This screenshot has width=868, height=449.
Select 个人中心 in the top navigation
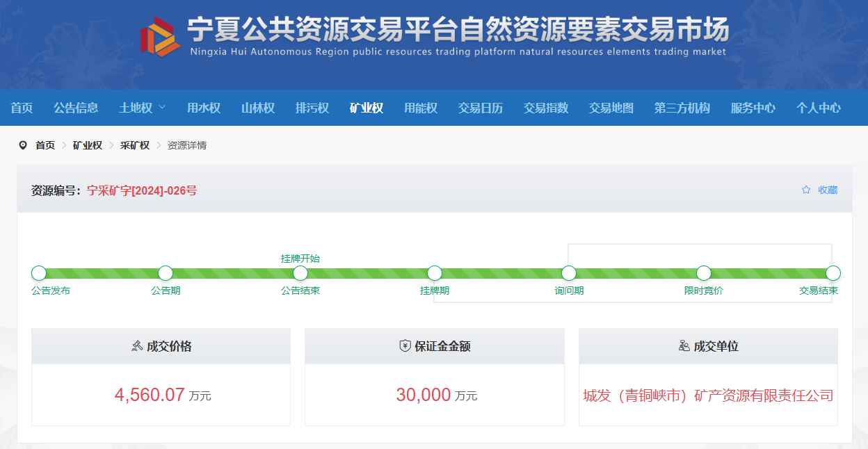[819, 108]
